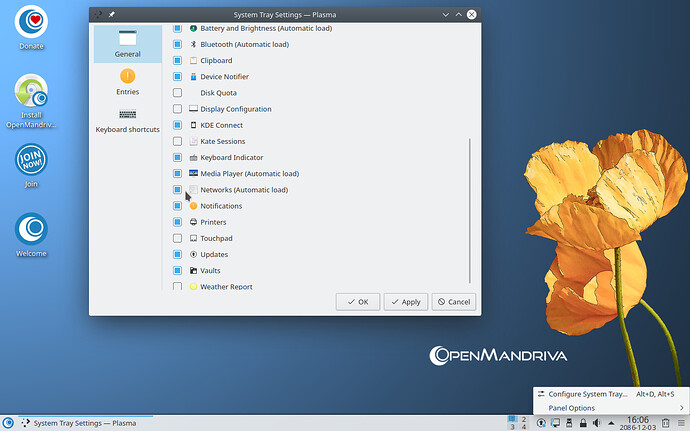Click the Cancel button
The height and width of the screenshot is (431, 690).
pyautogui.click(x=454, y=302)
